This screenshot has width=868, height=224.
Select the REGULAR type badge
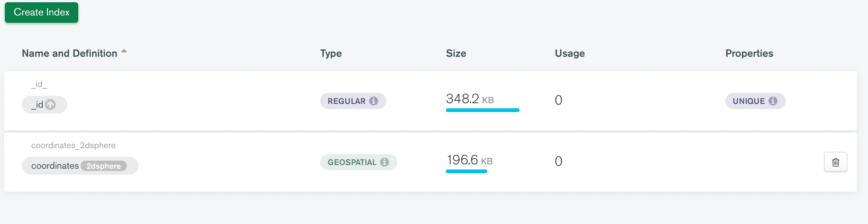click(x=353, y=101)
